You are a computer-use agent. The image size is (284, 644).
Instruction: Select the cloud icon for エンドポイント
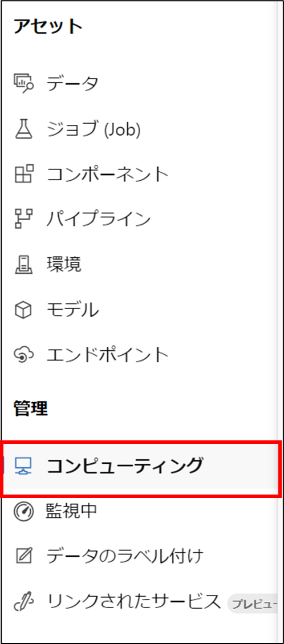point(23,354)
